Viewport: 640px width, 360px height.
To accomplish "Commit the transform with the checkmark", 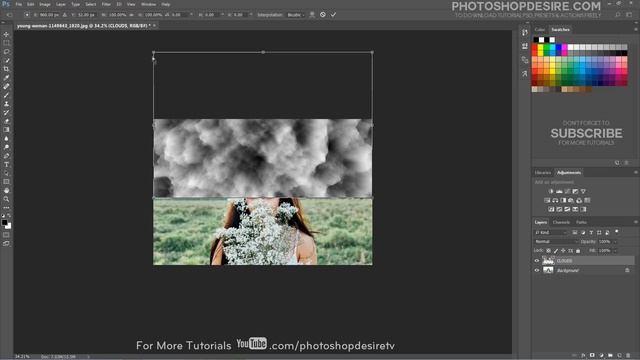I will 333,15.
